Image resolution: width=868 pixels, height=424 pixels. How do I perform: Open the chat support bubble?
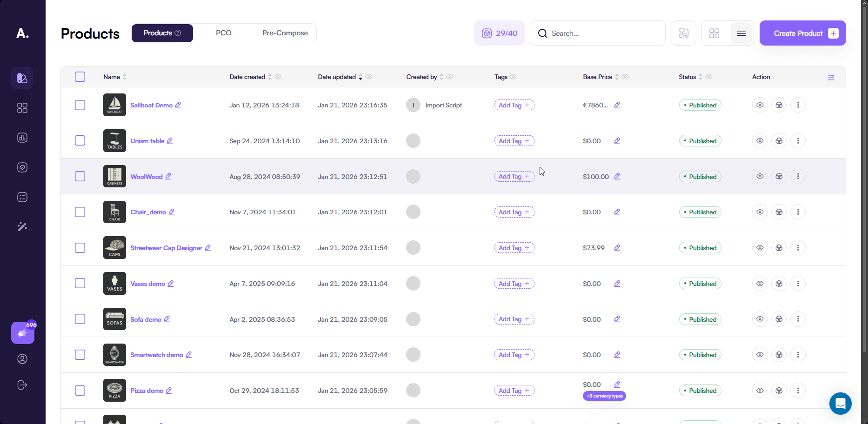[x=840, y=403]
